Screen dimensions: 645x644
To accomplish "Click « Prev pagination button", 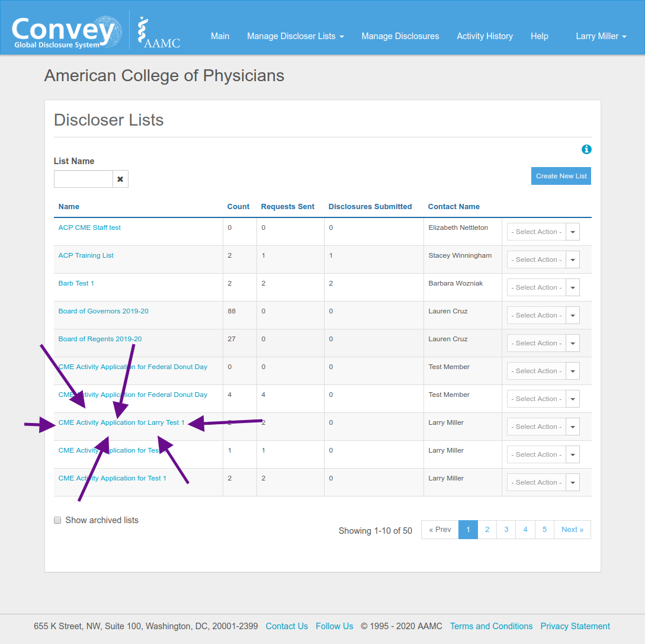I will tap(439, 530).
